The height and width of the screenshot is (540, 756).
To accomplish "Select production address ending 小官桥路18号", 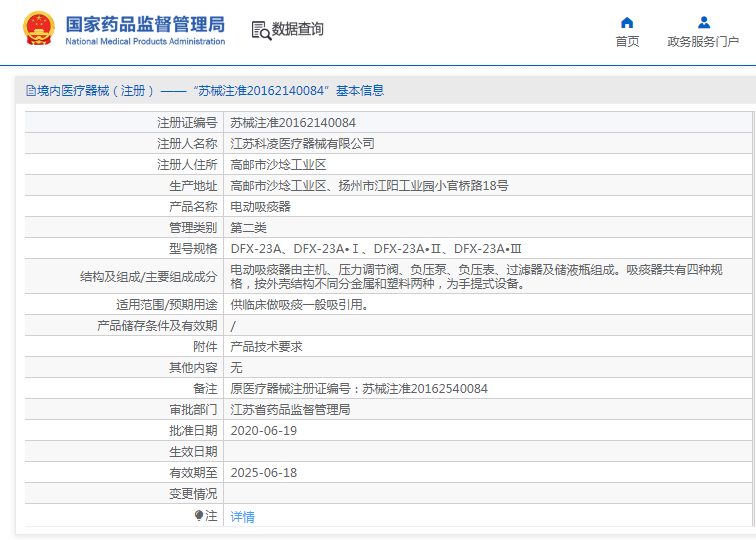I will (369, 186).
